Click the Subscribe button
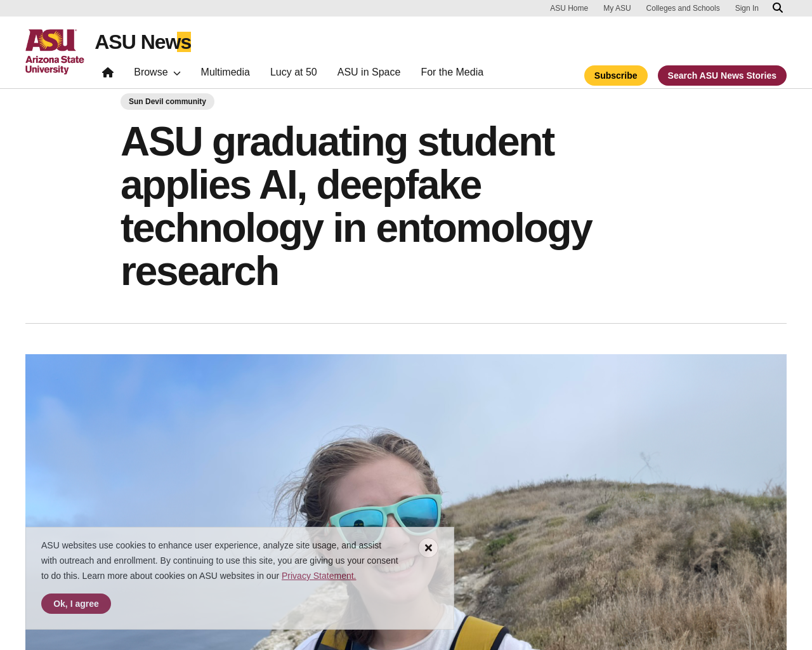This screenshot has width=812, height=650. (616, 76)
